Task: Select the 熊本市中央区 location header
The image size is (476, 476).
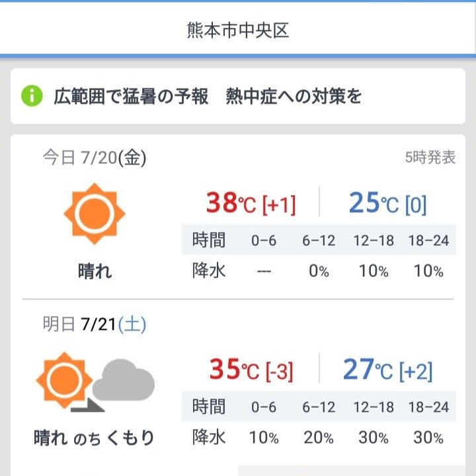Action: 238,30
